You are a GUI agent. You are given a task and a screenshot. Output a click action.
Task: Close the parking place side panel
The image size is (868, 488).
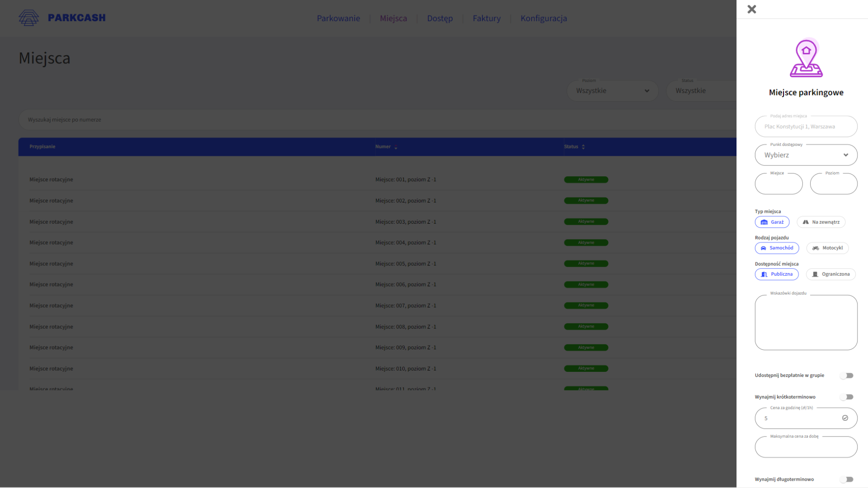point(751,9)
